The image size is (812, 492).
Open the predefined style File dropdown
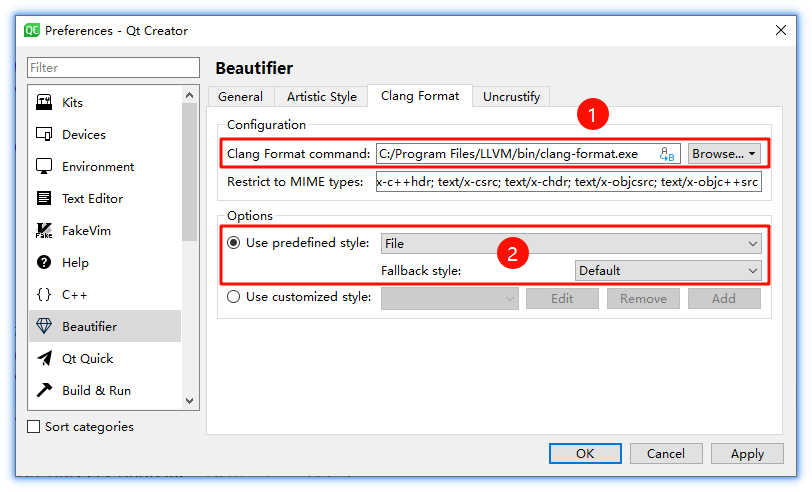[x=571, y=243]
